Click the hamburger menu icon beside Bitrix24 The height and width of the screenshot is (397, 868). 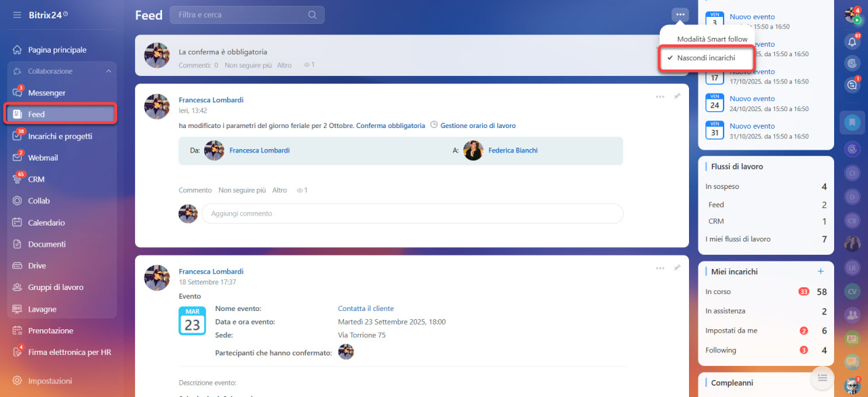pyautogui.click(x=17, y=15)
